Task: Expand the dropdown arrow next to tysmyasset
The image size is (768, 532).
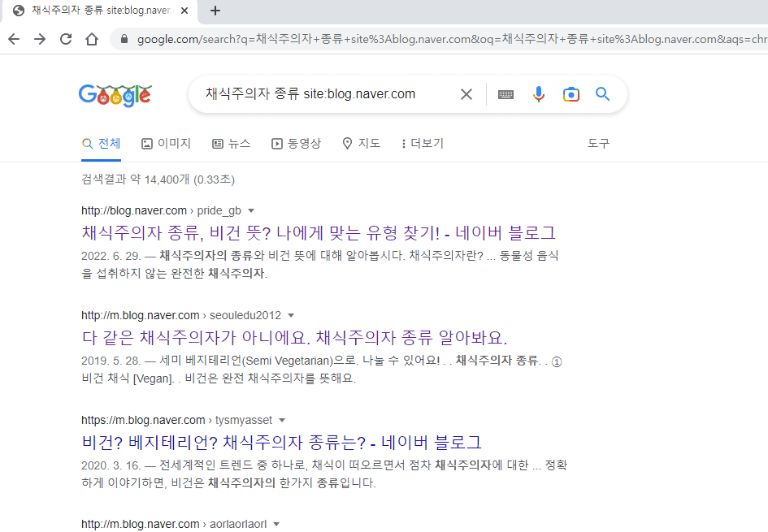Action: point(282,420)
